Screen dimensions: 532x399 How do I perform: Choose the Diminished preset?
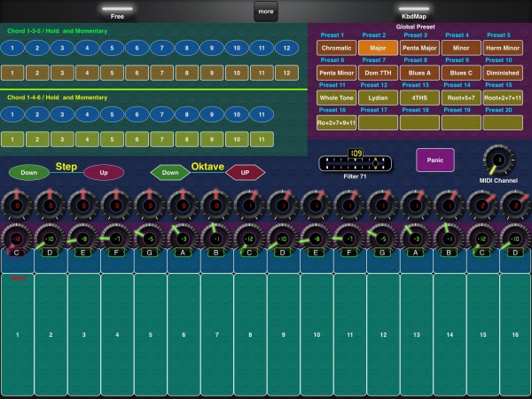click(x=503, y=73)
